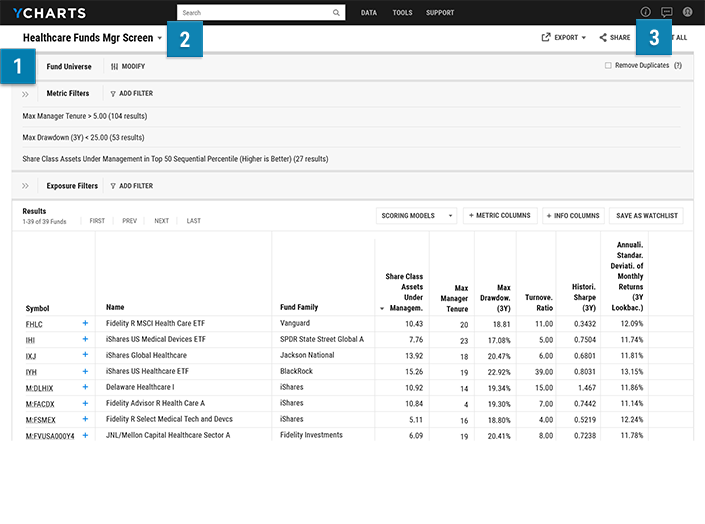Click the Symbol column header
This screenshot has width=705, height=524.
tap(37, 309)
